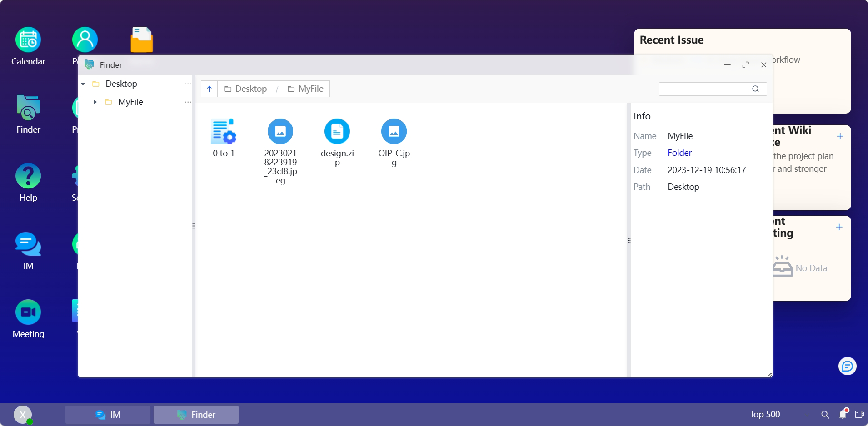Click the search magnifier in Finder
The width and height of the screenshot is (868, 426).
tap(755, 89)
